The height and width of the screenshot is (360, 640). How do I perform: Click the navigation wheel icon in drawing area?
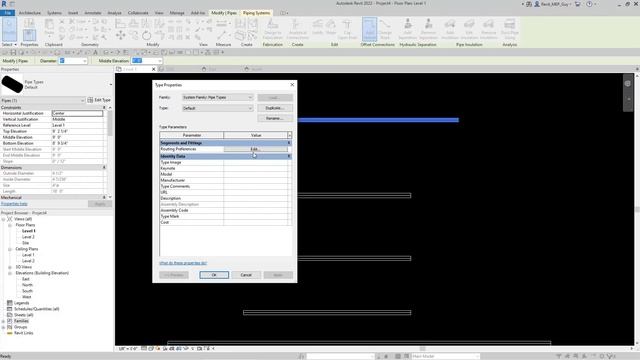click(628, 84)
